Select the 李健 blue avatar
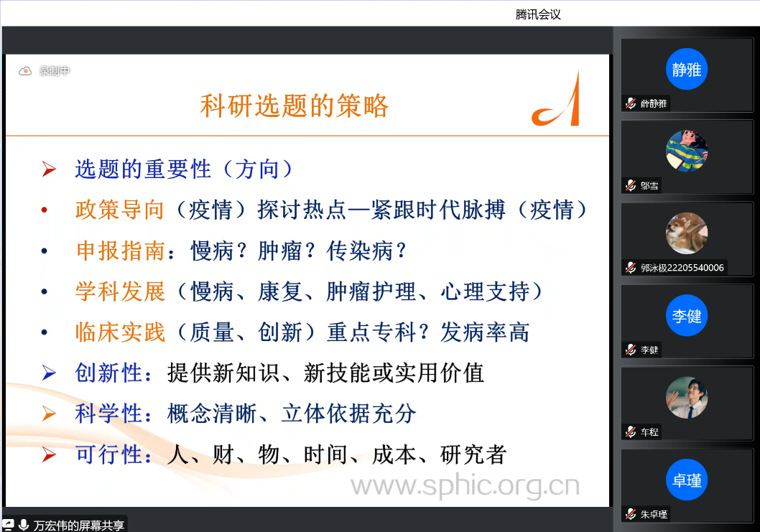760x532 pixels. pos(687,316)
